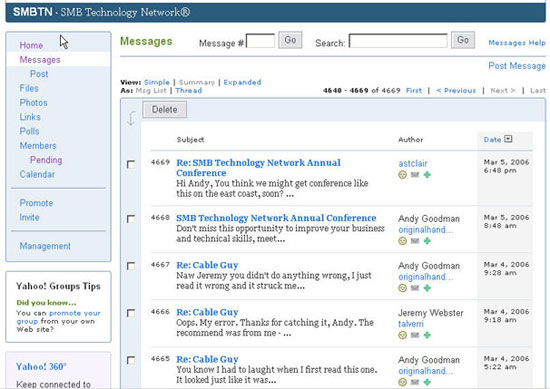Click the Post Message link

[x=517, y=66]
